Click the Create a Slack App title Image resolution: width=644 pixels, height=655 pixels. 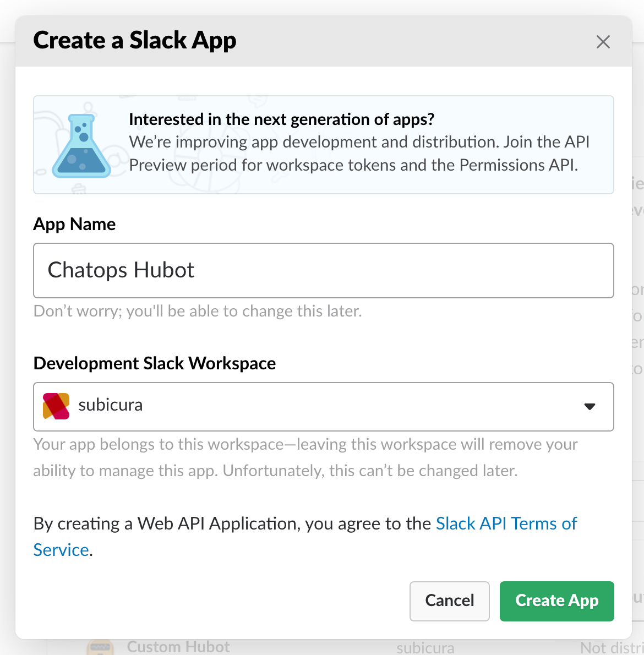pos(134,41)
